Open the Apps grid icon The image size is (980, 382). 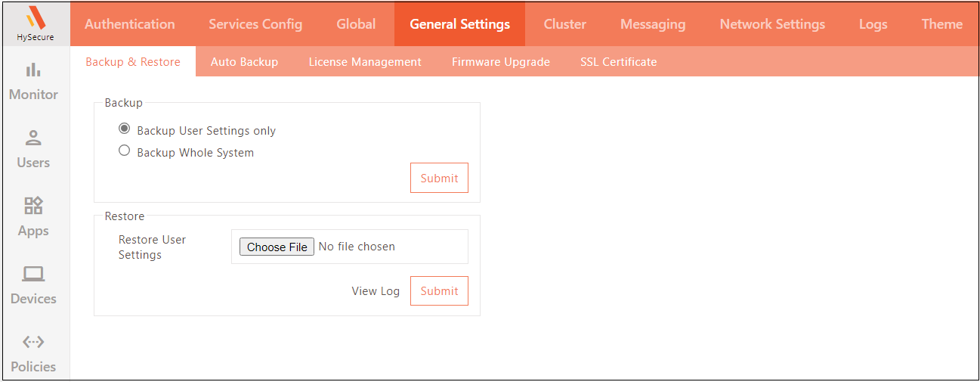[33, 206]
